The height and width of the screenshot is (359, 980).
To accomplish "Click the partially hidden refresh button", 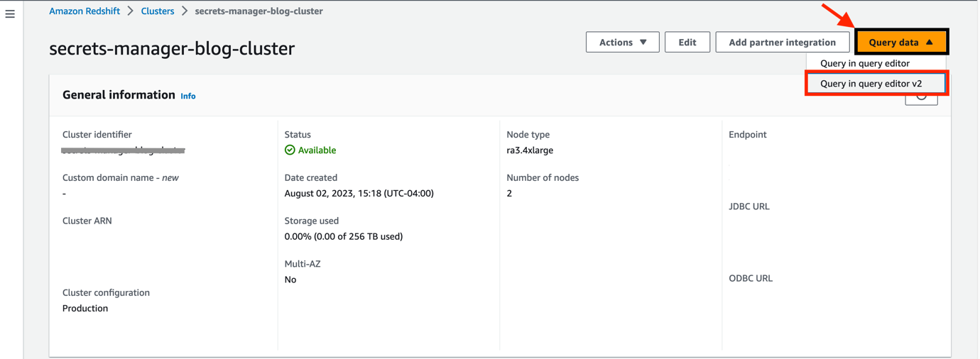I will tap(921, 99).
